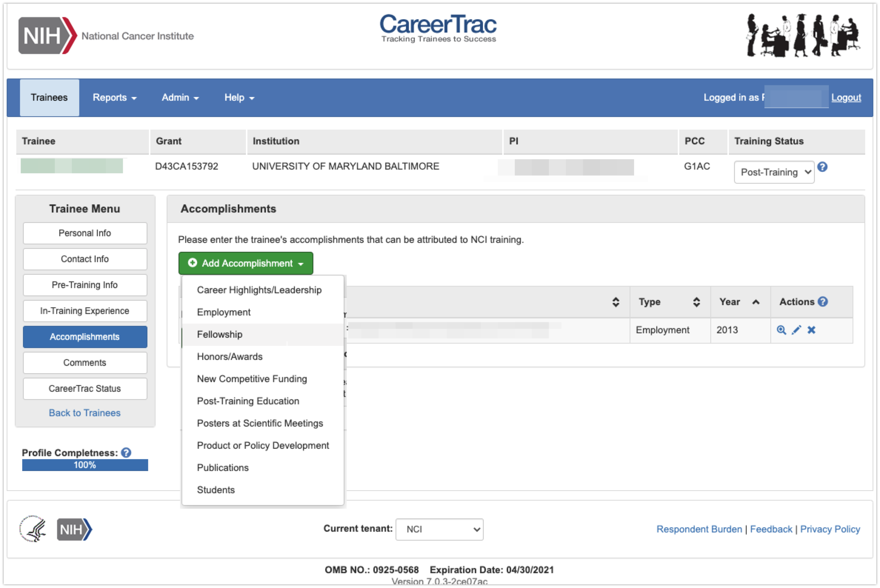The width and height of the screenshot is (880, 588).
Task: Open Personal Info in Trainee Menu
Action: (85, 233)
